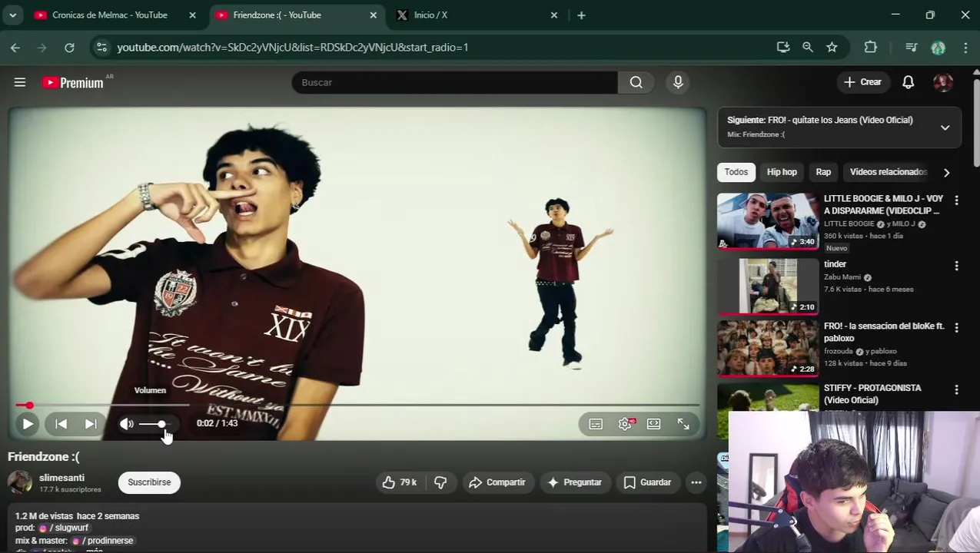Open the Chrome profile avatar
Viewport: 980px width, 553px height.
pos(938,48)
